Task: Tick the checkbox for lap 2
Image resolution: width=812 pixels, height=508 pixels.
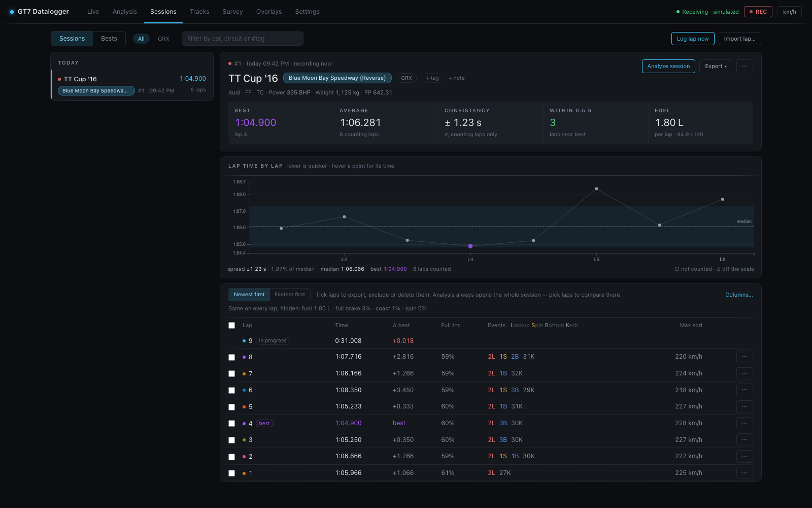Action: [x=232, y=457]
